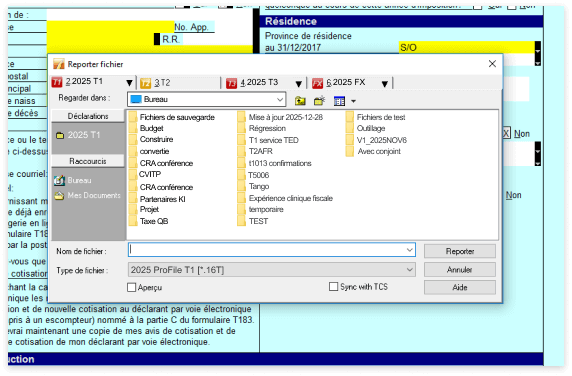572x376 pixels.
Task: Select the Projet folder
Action: [x=144, y=209]
